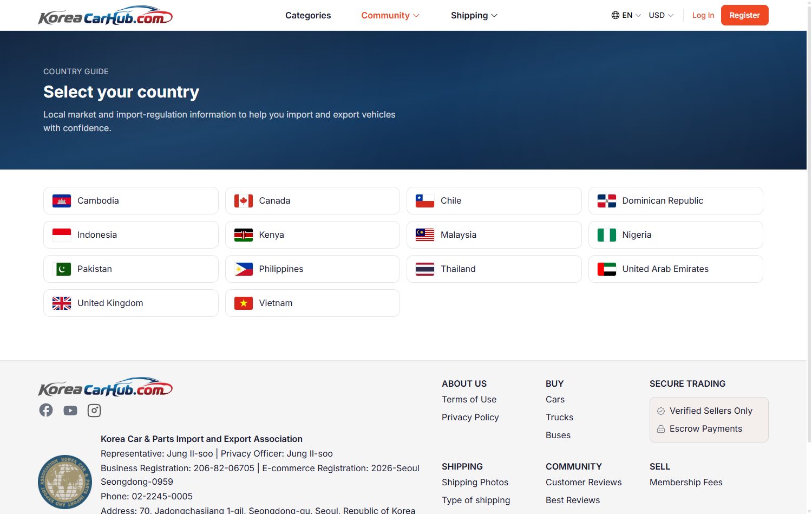Open the Facebook icon in footer

pos(46,410)
